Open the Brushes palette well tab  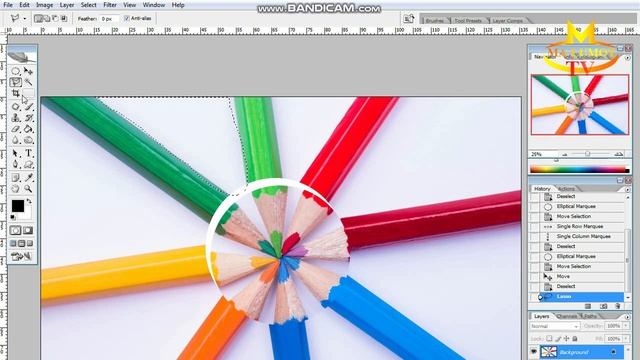(435, 20)
